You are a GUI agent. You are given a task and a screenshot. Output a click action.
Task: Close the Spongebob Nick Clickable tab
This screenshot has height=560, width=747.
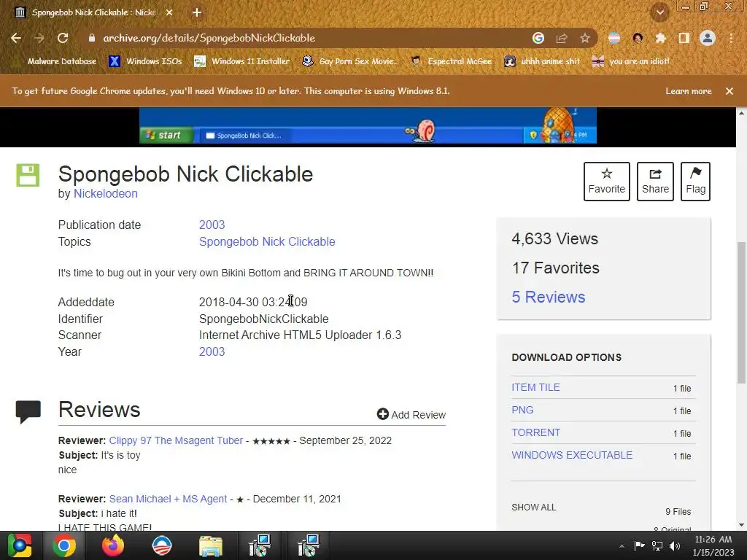[x=169, y=12]
